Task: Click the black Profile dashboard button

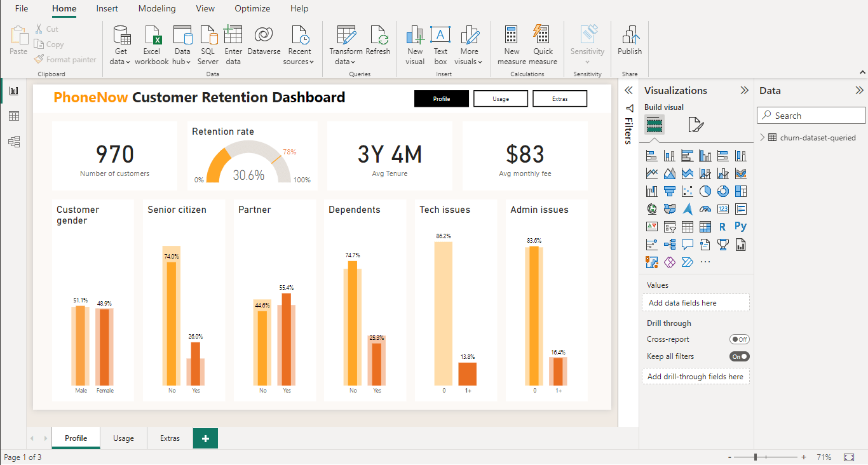Action: [x=442, y=98]
